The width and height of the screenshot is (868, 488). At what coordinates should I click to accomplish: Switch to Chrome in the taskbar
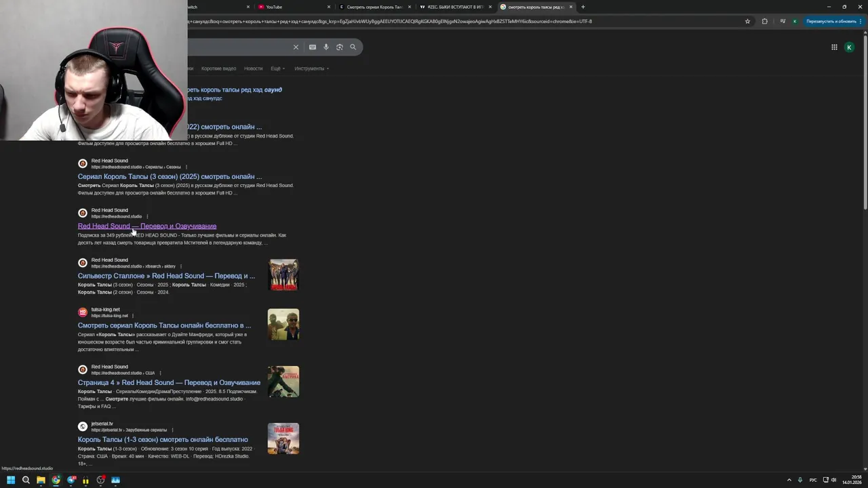[56, 480]
